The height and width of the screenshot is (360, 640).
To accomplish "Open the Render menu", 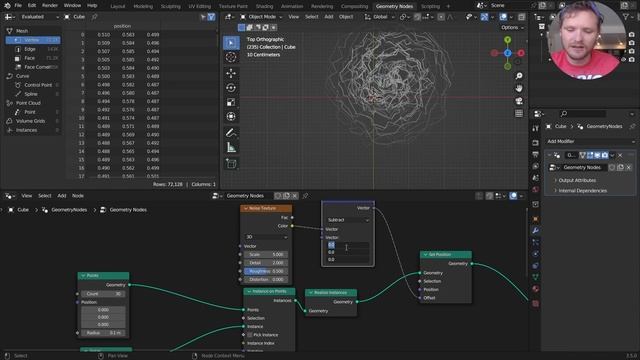I will point(50,6).
